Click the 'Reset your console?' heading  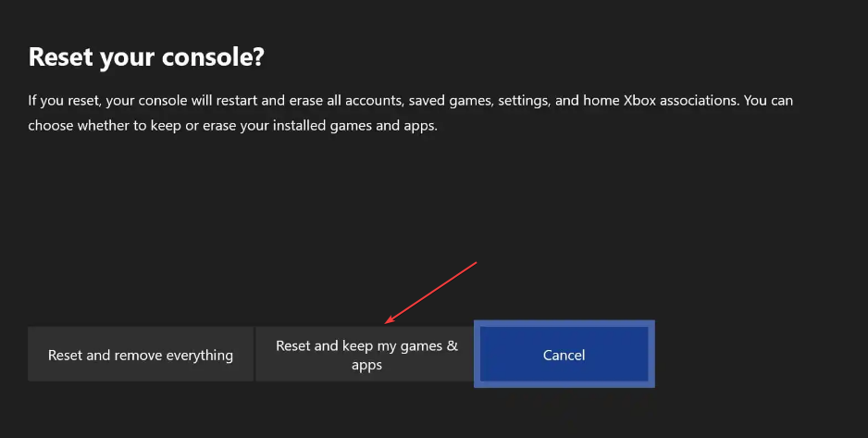(x=146, y=57)
